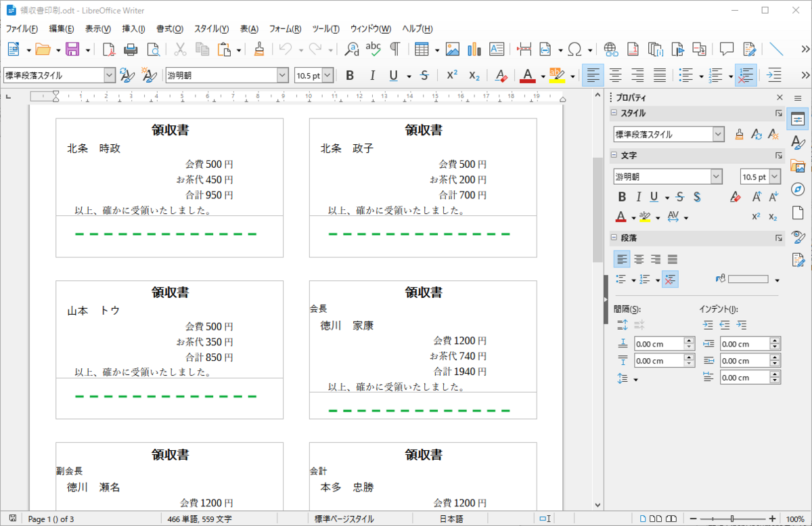This screenshot has height=526, width=812.
Task: Open font name dropdown in the toolbar
Action: point(282,75)
